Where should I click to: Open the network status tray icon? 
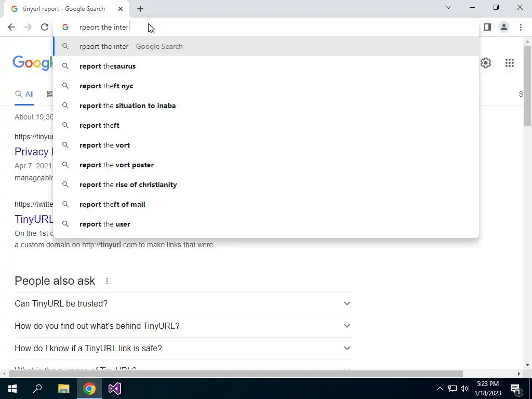(x=453, y=389)
